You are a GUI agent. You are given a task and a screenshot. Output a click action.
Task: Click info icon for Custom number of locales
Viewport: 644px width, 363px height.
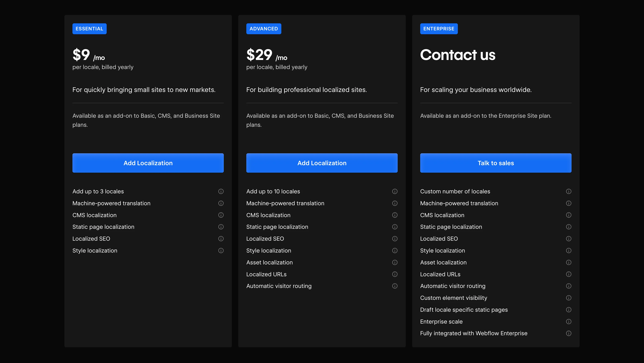[569, 191]
